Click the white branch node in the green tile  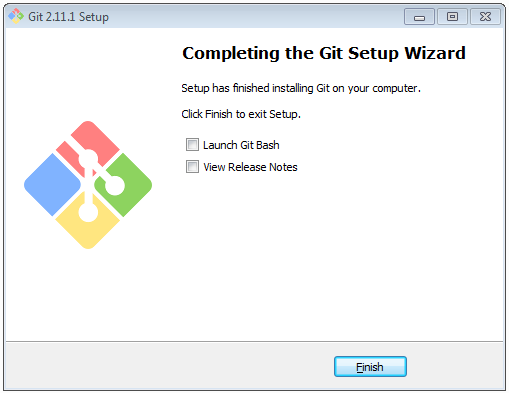pyautogui.click(x=115, y=185)
